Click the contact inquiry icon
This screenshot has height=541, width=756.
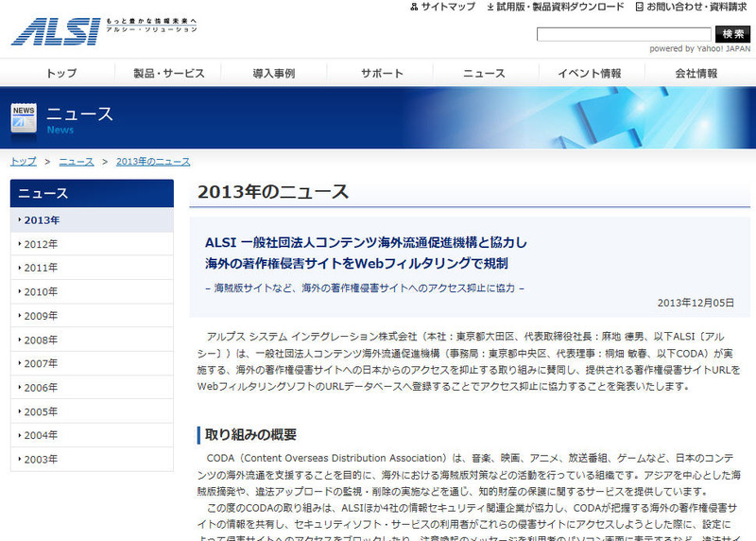(x=639, y=7)
